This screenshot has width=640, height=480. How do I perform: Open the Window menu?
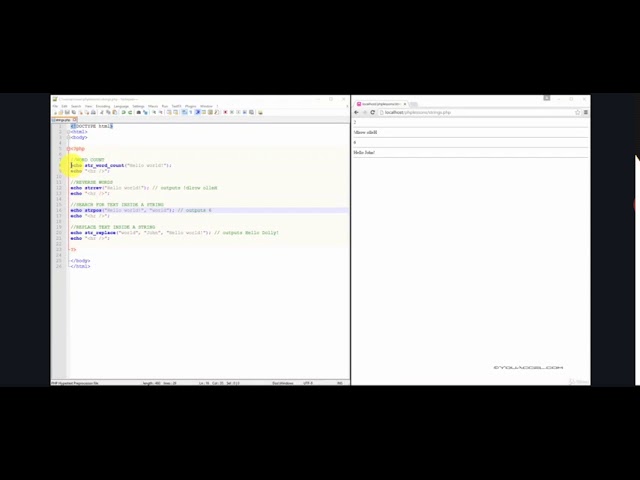coord(206,106)
